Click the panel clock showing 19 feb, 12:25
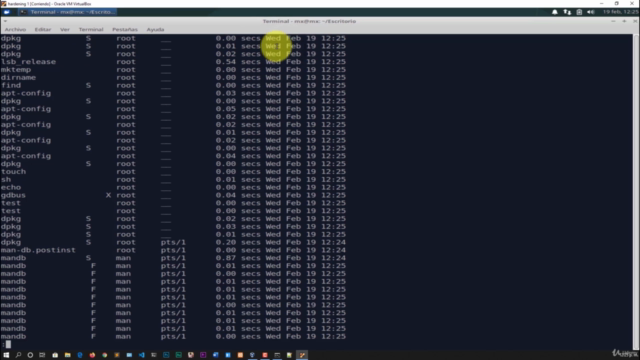Screen dimensions: 640x360 [x=621, y=12]
